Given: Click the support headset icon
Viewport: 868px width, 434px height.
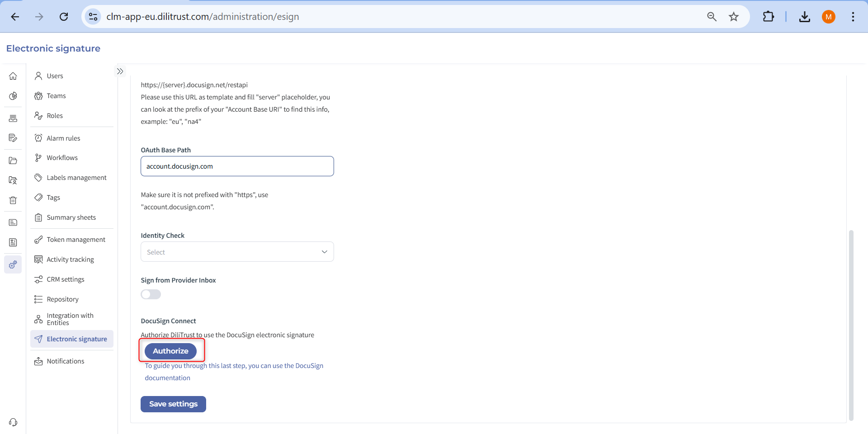Looking at the screenshot, I should (13, 422).
